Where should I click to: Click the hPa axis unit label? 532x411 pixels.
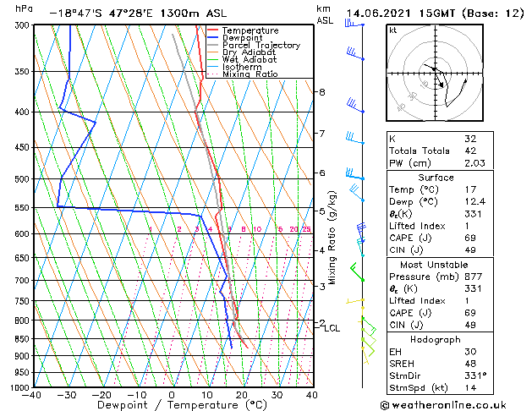click(x=24, y=8)
